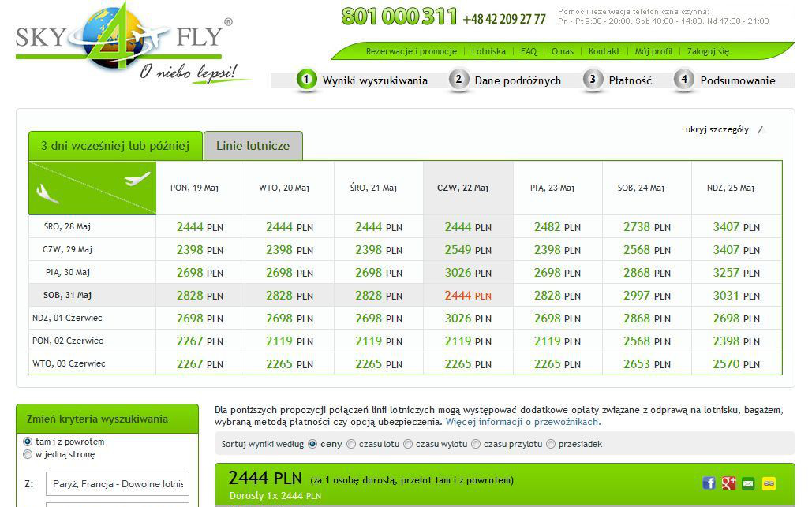Open the 'Lotniska' menu item

tap(488, 51)
